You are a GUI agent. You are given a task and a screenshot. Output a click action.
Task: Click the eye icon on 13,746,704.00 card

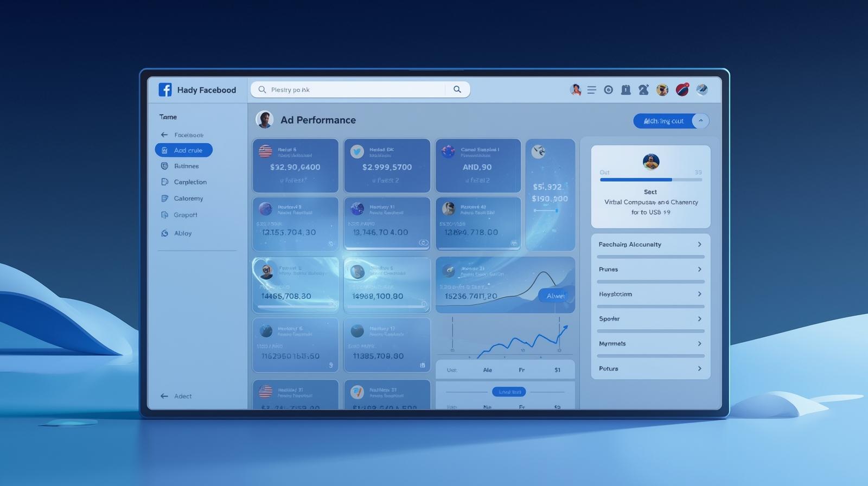tap(423, 243)
